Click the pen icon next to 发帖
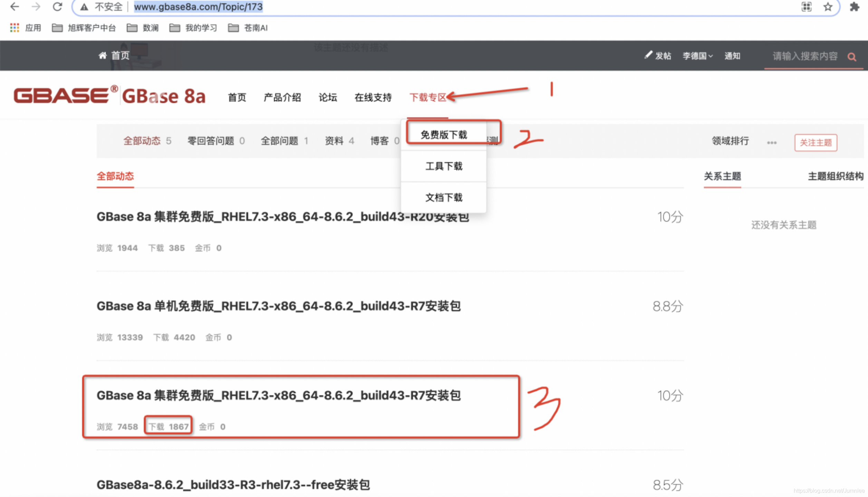This screenshot has height=497, width=868. click(648, 56)
